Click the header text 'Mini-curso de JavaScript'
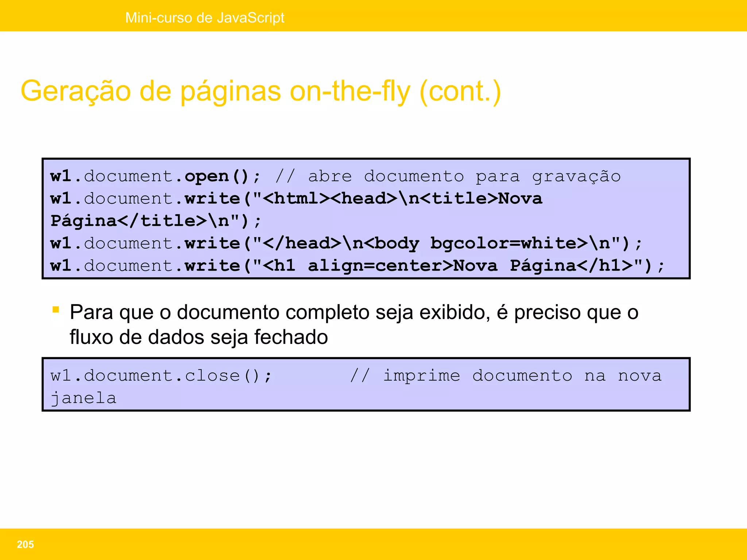747x560 pixels. point(205,18)
